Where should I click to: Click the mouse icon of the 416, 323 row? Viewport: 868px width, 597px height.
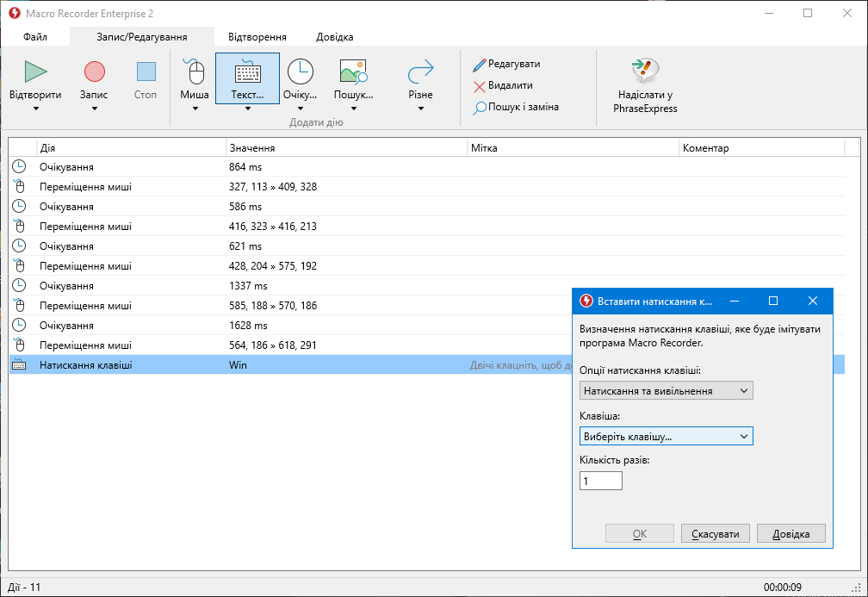pos(19,226)
